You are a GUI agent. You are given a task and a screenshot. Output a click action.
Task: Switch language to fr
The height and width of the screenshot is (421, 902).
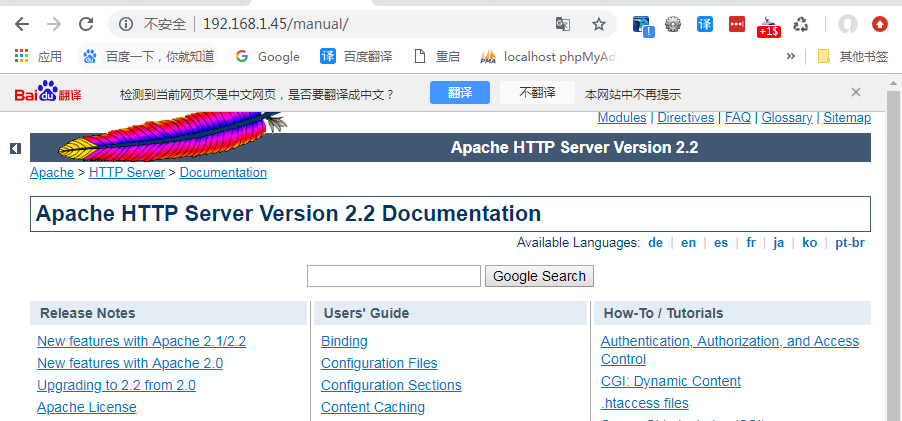coord(751,243)
